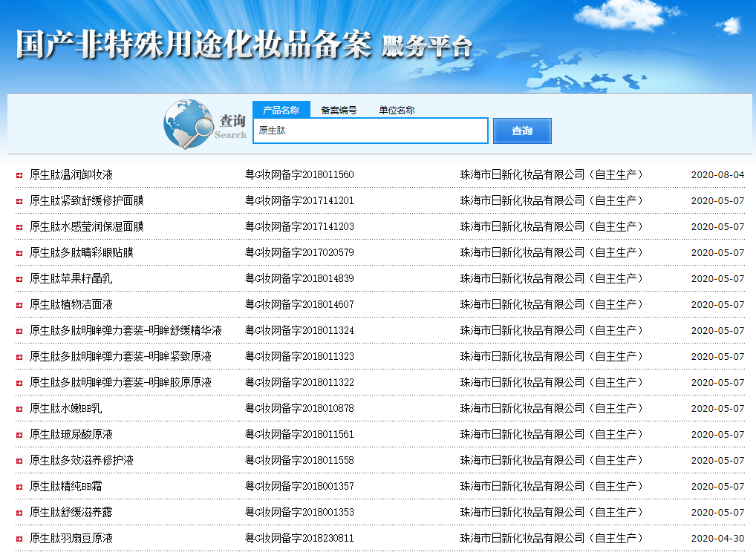Click red bullet beside 原生肽多肽睛彩眼贴膜

[x=19, y=254]
